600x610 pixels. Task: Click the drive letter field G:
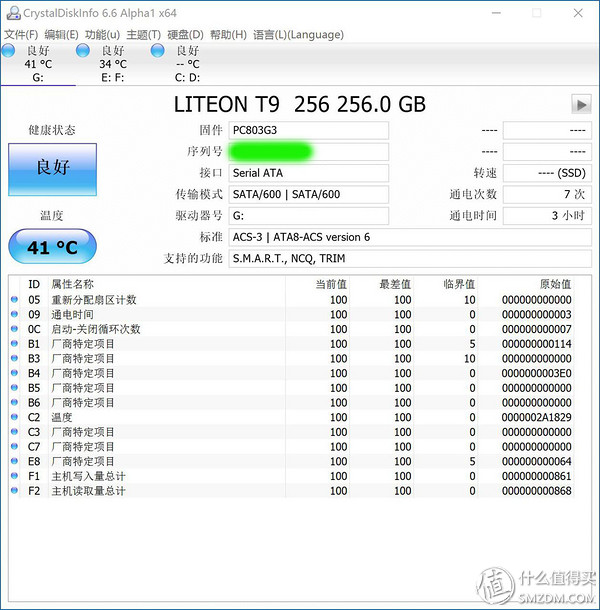click(309, 216)
